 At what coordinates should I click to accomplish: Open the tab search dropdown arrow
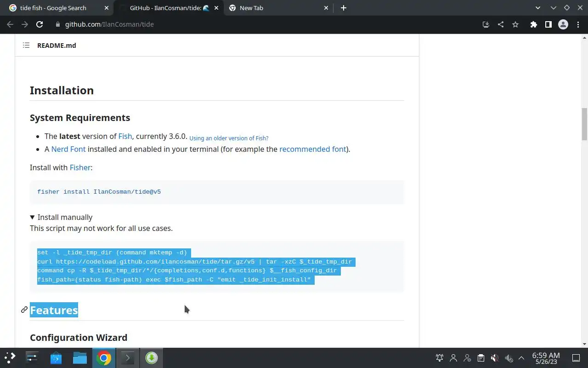537,8
